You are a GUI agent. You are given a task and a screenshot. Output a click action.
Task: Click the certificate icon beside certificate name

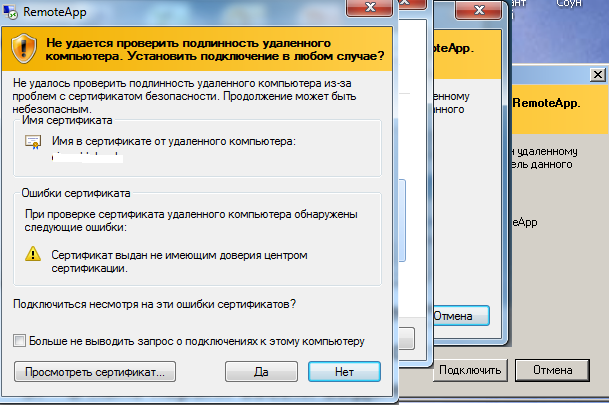click(x=33, y=142)
